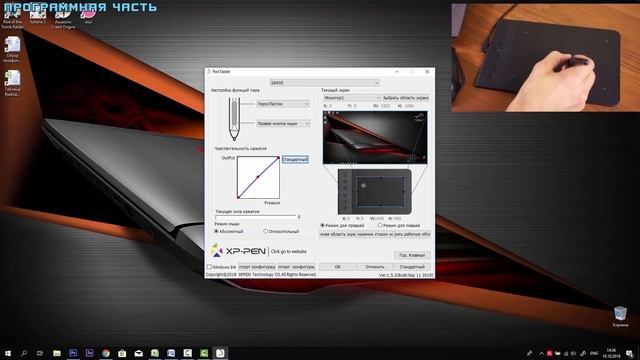Viewport: 640px width, 360px height.
Task: Open green Camtasia icon on the taskbar
Action: coord(204,353)
